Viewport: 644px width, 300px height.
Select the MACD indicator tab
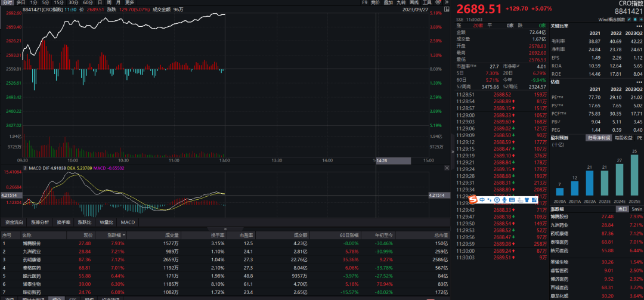(128, 222)
